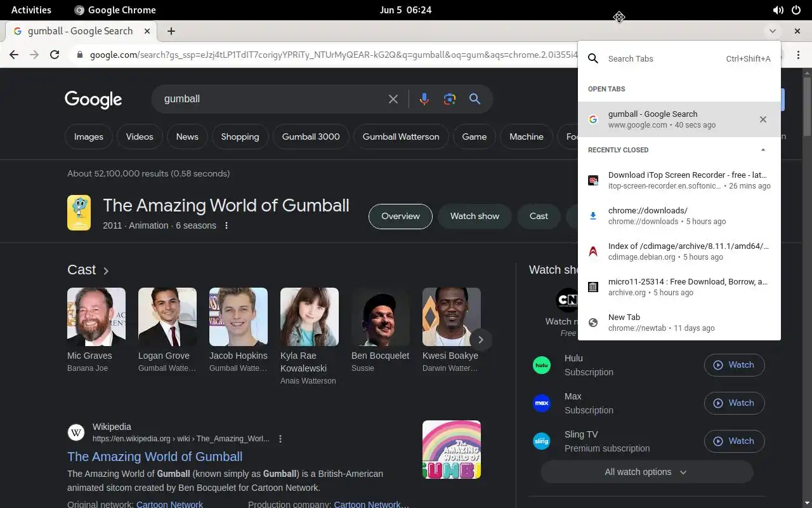Open Ben Bocquelet cast photo
Image resolution: width=812 pixels, height=508 pixels.
(x=381, y=317)
